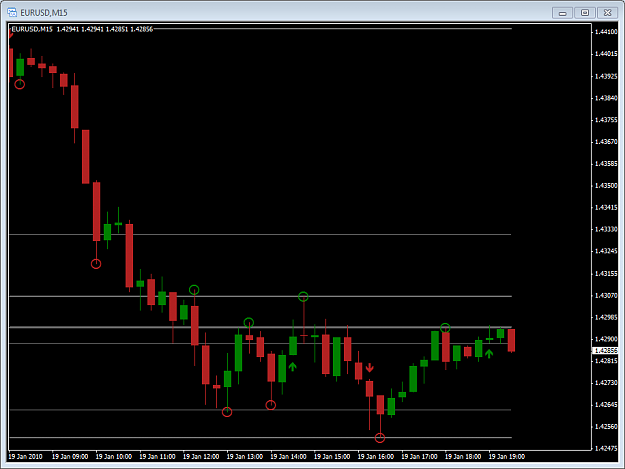This screenshot has width=625, height=469.
Task: Click the 1.44100 price scale label
Action: pyautogui.click(x=606, y=32)
